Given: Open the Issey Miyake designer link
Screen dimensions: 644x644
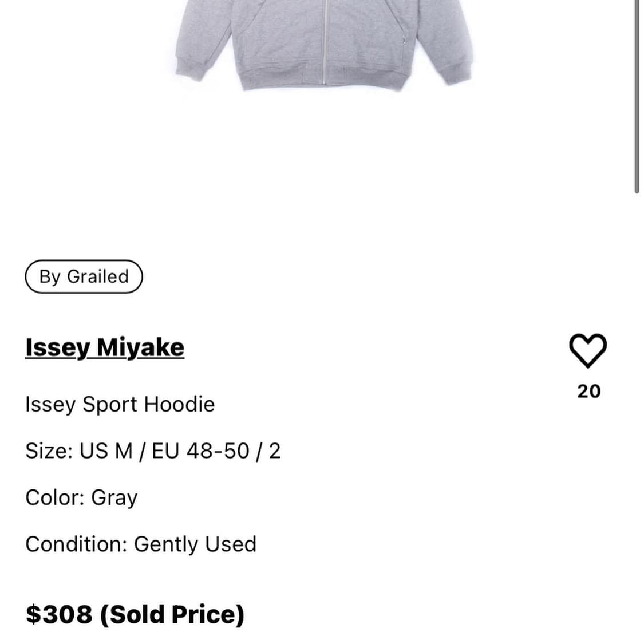Looking at the screenshot, I should [x=105, y=347].
